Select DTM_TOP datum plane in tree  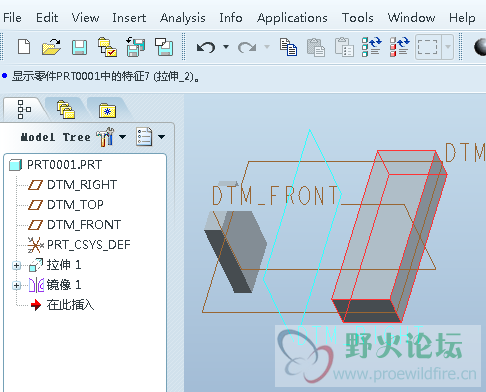pos(66,205)
